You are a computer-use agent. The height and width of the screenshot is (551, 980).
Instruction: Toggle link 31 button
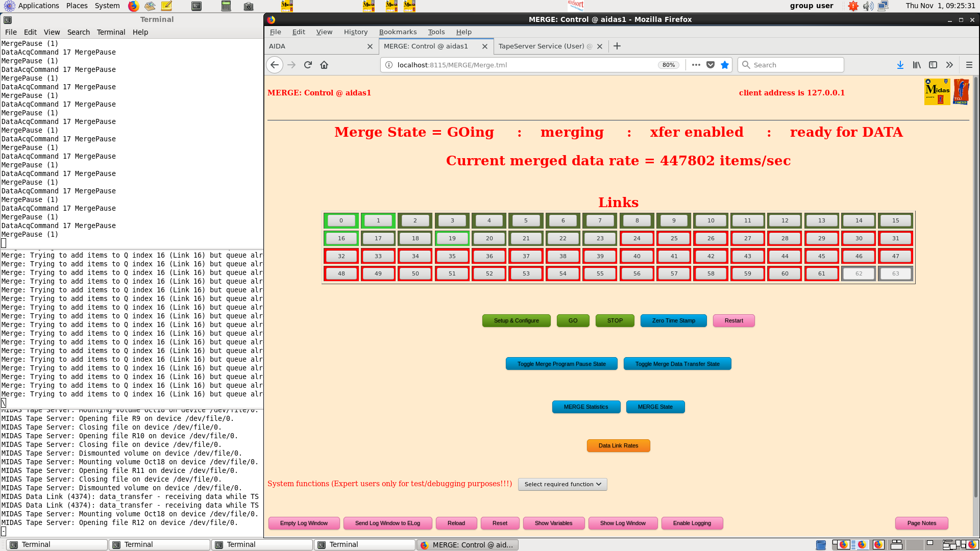tap(896, 238)
